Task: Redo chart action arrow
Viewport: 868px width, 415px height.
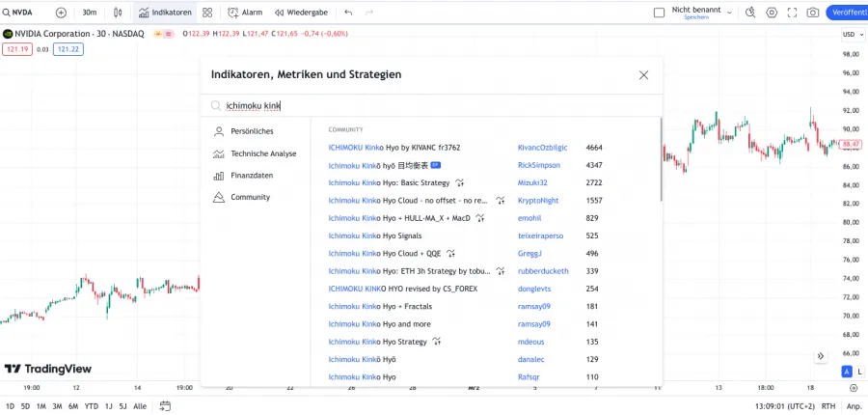Action: point(369,13)
